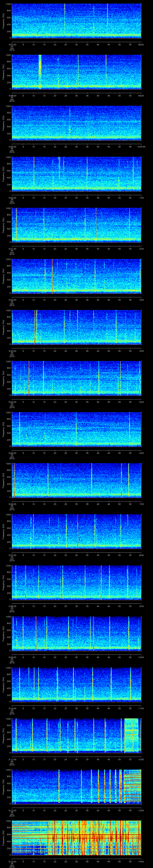The height and width of the screenshot is (868, 153).
Task: Click the bright harmonic block ending the 5:11:00 panel
Action: pos(131,735)
